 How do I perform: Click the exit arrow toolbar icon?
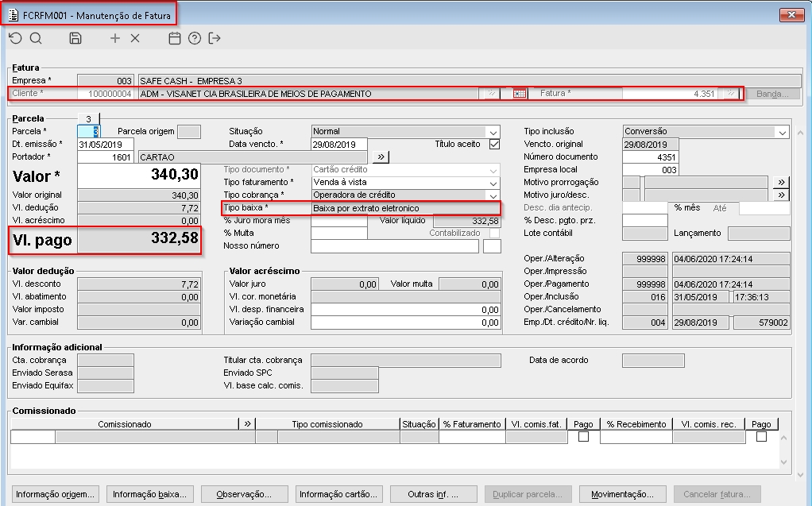(x=215, y=38)
